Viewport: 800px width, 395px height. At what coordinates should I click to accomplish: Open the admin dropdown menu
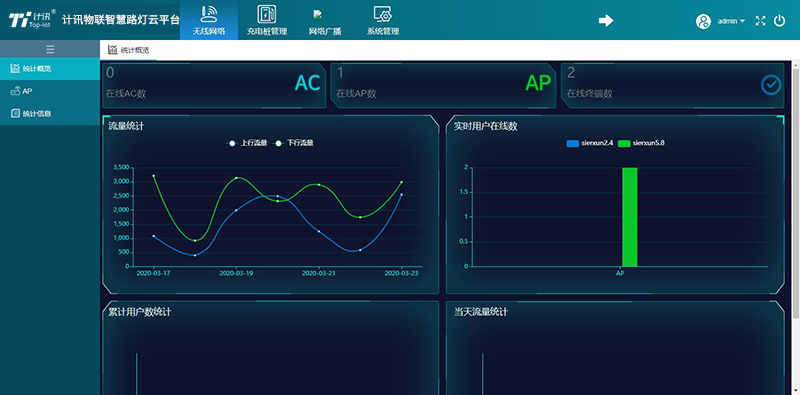coord(731,21)
